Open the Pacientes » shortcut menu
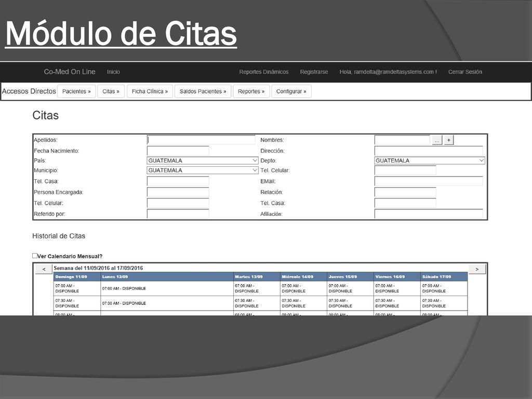532x399 pixels. pyautogui.click(x=76, y=91)
